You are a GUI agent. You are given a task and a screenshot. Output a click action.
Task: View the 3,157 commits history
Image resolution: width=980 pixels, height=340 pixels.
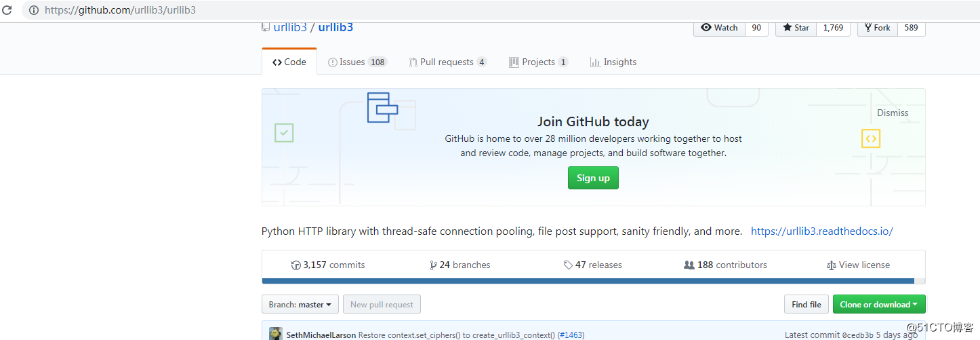(x=328, y=265)
